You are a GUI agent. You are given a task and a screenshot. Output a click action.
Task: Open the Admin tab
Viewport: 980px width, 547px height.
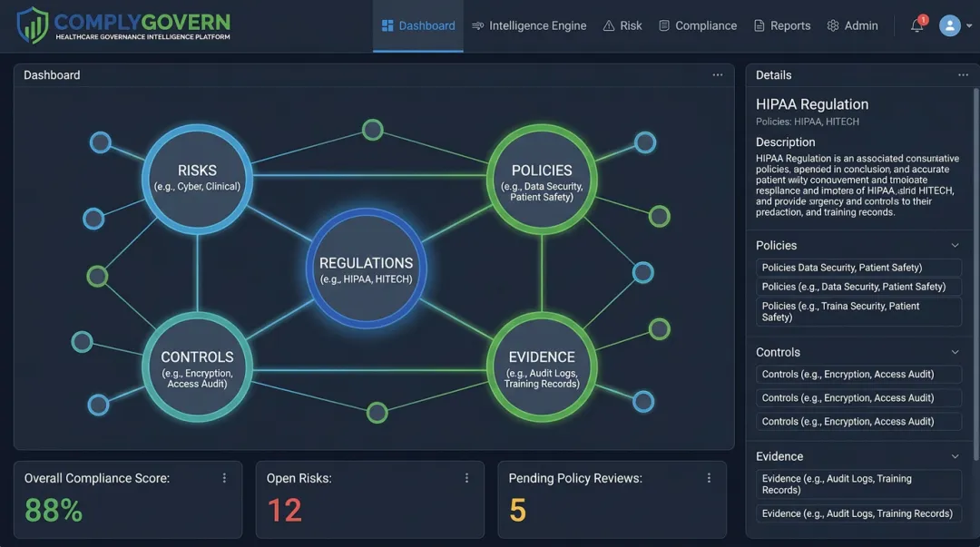coord(852,25)
